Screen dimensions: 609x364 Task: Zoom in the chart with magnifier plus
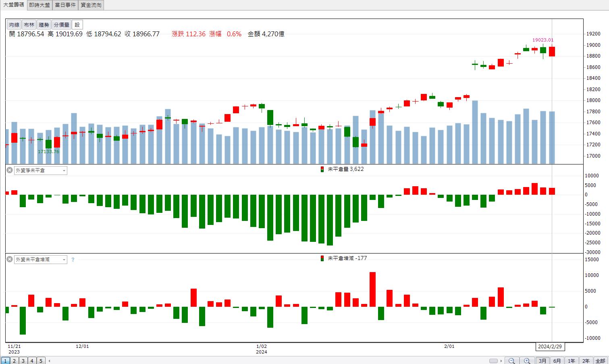[527, 361]
